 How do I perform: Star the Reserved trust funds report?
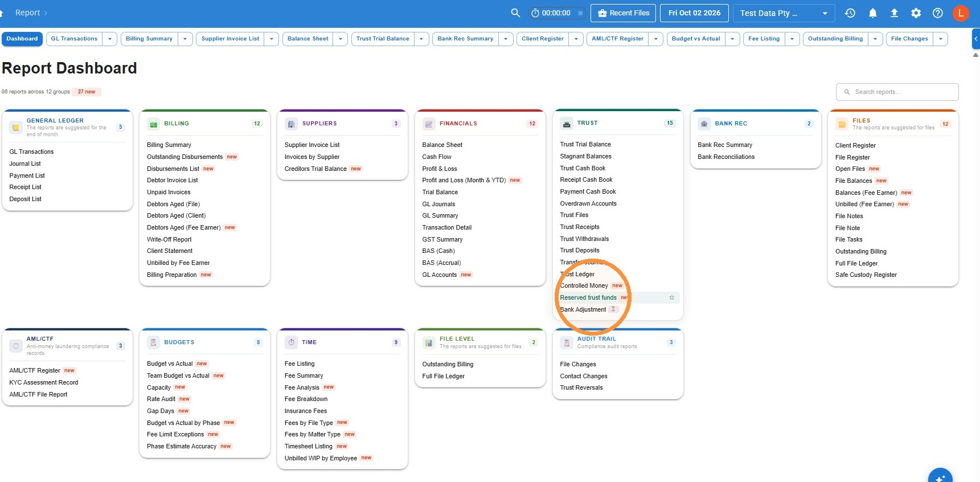[671, 297]
